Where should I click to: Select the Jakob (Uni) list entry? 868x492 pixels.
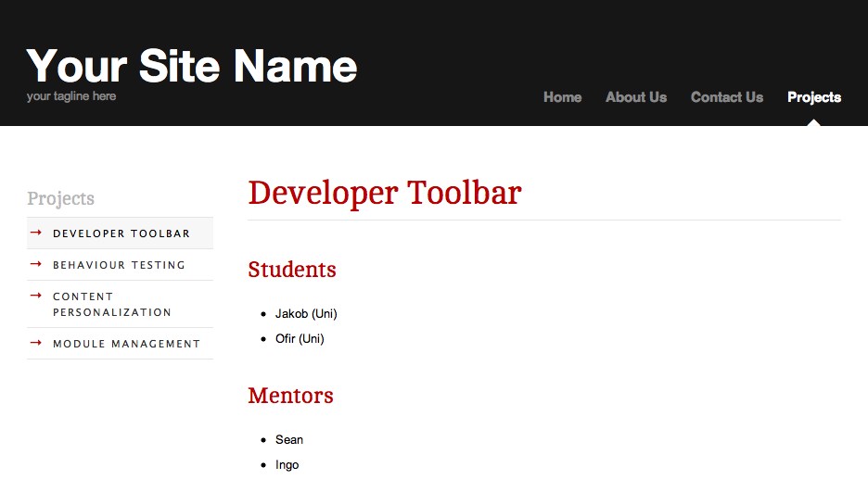(x=306, y=314)
